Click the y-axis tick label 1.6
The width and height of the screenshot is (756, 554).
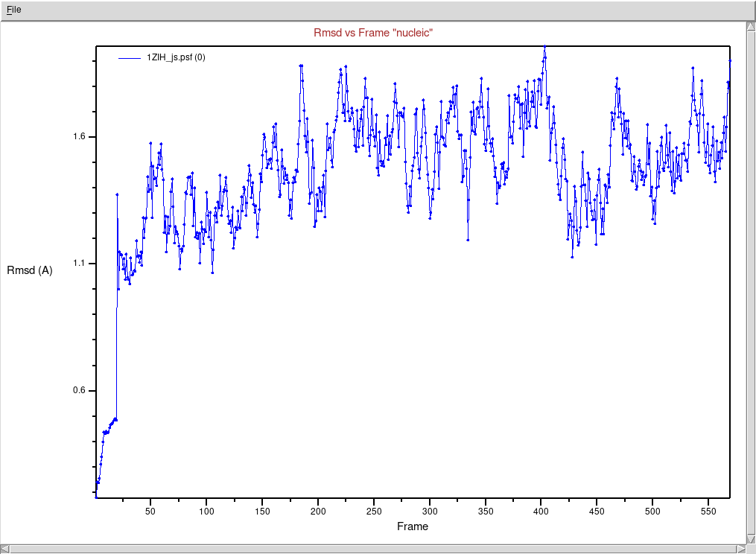(79, 136)
